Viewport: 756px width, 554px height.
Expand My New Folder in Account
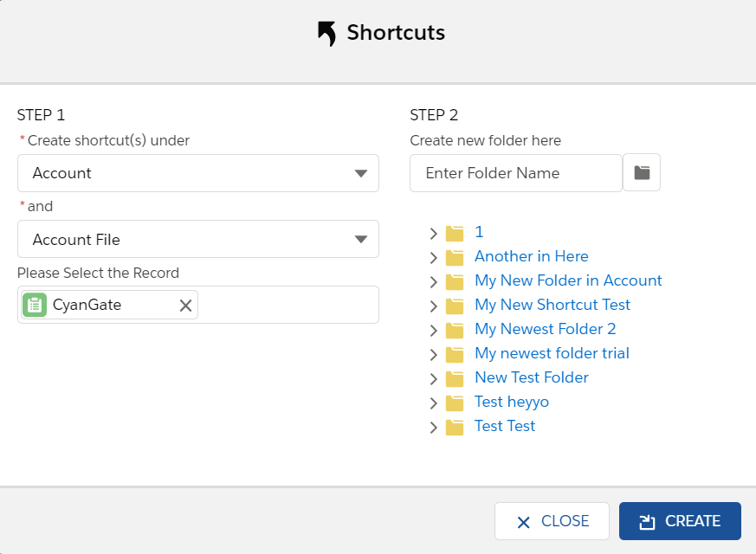pyautogui.click(x=433, y=281)
